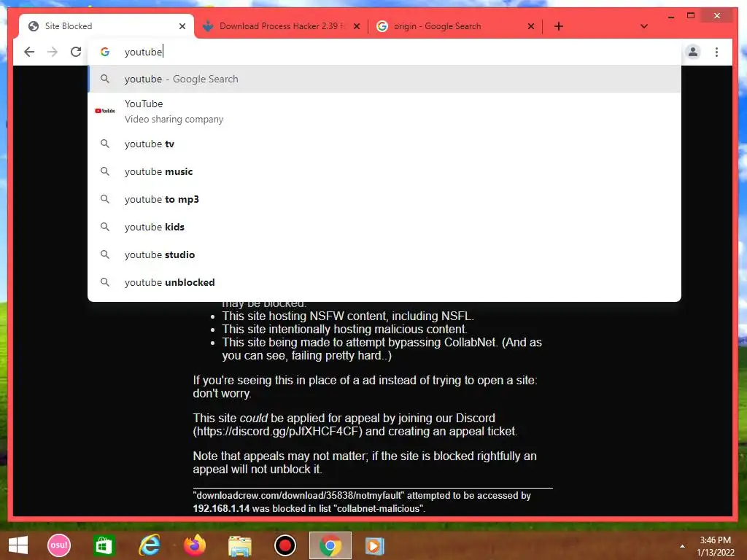This screenshot has height=560, width=747.
Task: Click the Discord invite URL text
Action: coord(278,432)
